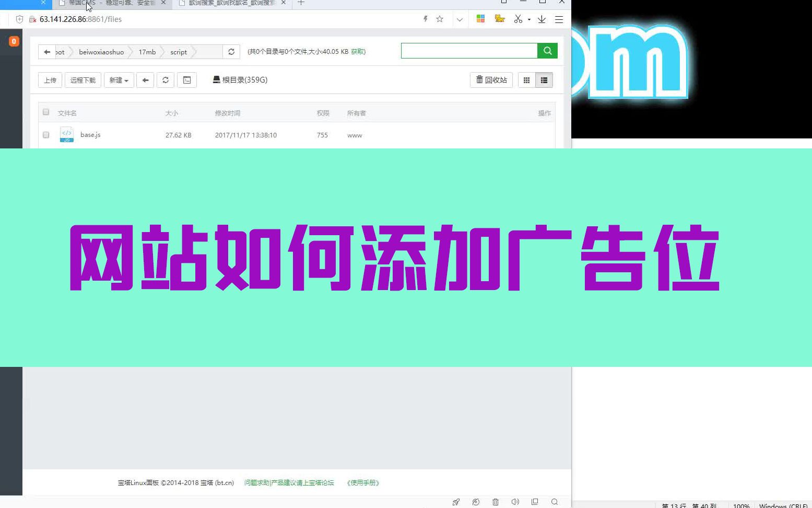Click the magnifier zoom icon in status bar
Viewport: 812px width, 508px height.
point(555,502)
